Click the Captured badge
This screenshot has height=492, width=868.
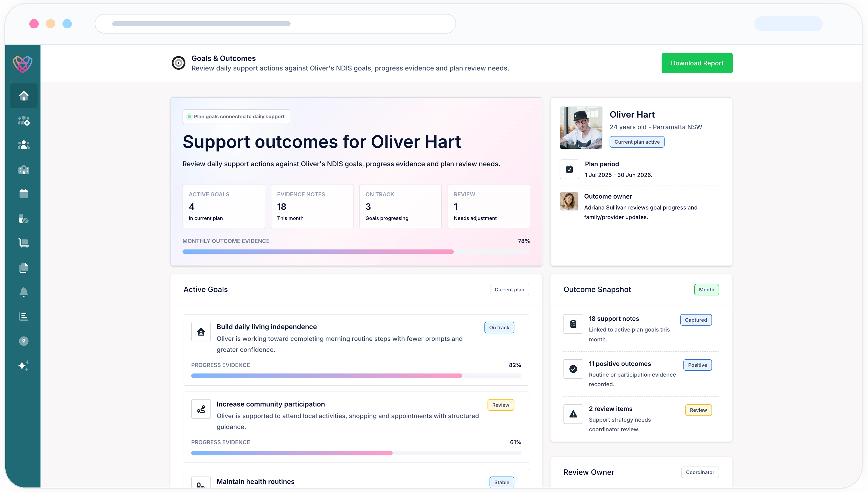696,320
